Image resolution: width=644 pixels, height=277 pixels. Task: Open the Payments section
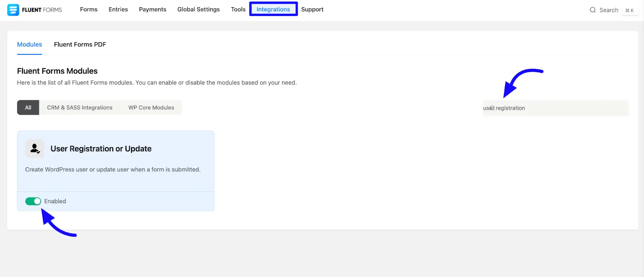point(153,9)
